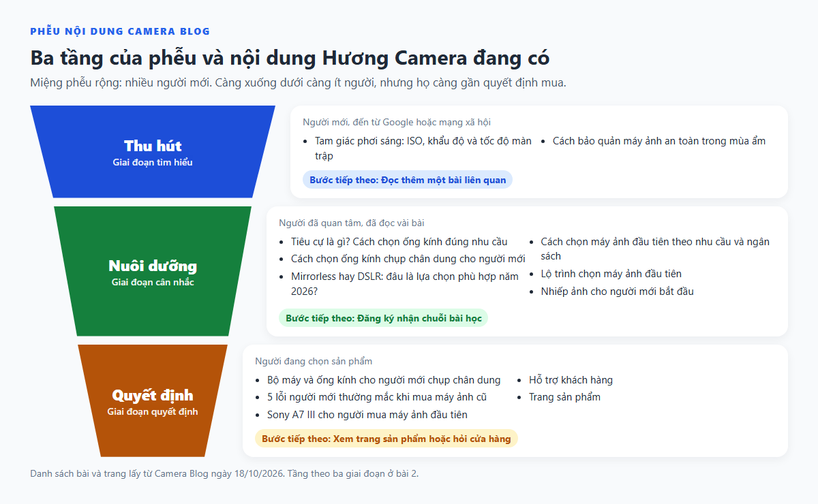Click 'Người đang chọn sản phẩm' label
This screenshot has width=818, height=504.
314,361
